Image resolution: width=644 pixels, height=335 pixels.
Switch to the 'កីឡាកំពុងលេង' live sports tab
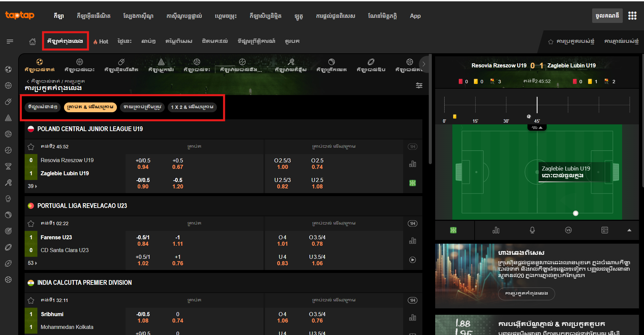coord(65,41)
